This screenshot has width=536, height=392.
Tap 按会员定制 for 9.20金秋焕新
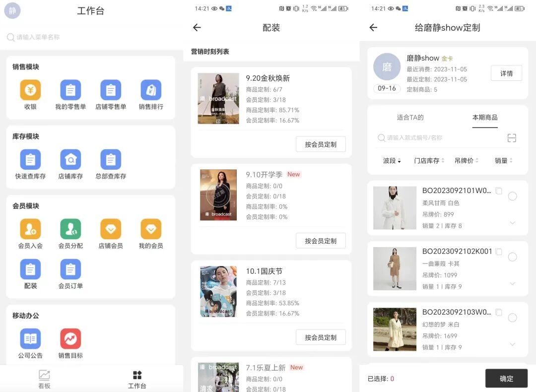[x=321, y=144]
